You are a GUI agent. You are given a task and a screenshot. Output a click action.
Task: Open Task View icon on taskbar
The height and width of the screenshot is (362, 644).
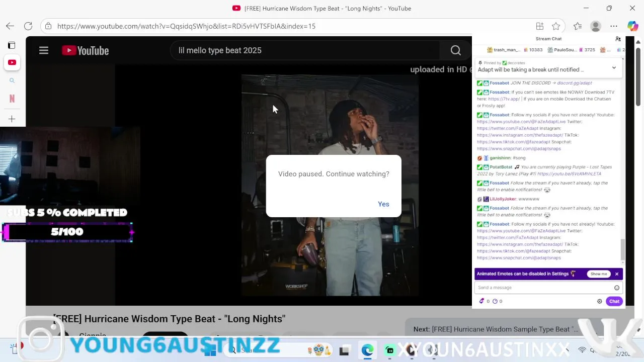[x=344, y=350]
